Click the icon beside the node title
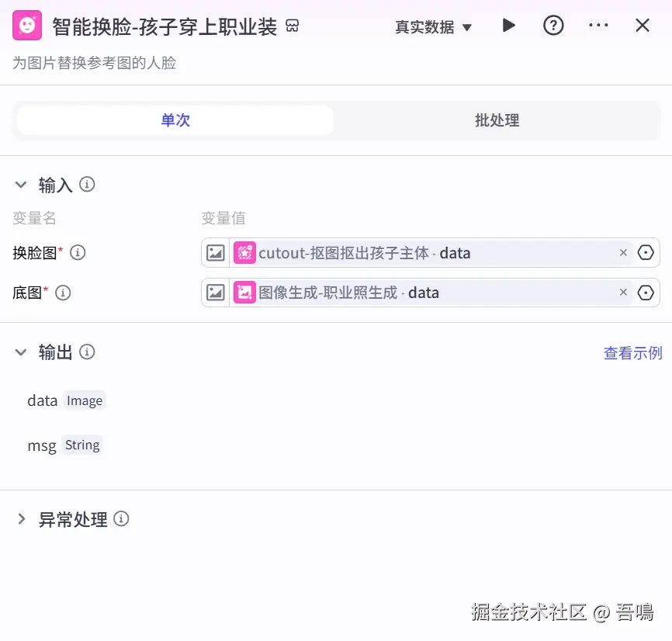The image size is (672, 641). point(293,27)
